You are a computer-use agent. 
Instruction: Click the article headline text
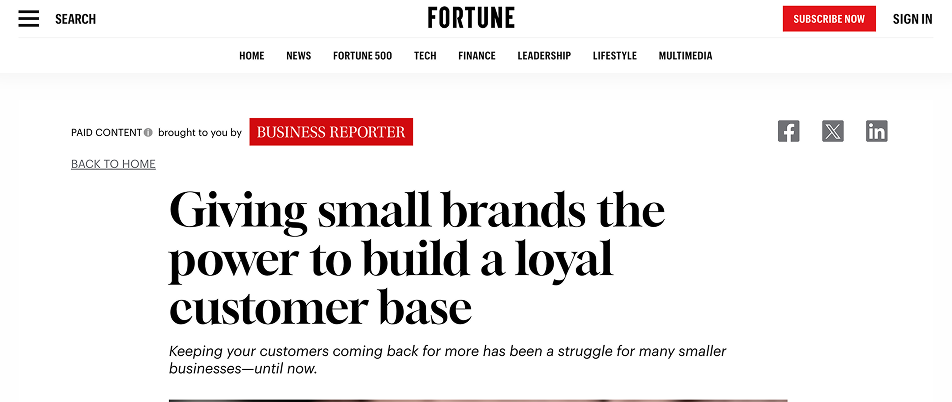tap(416, 258)
